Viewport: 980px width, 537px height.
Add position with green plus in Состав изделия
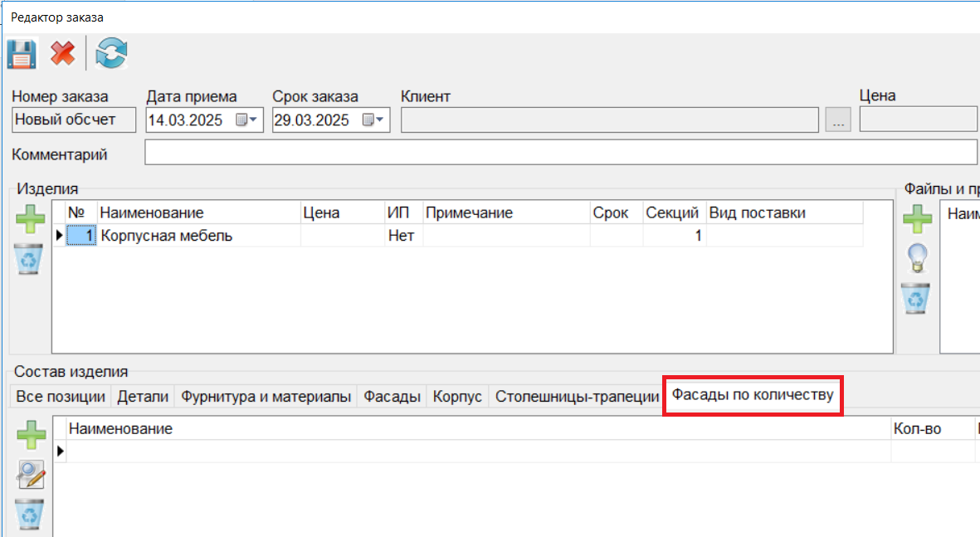(32, 435)
